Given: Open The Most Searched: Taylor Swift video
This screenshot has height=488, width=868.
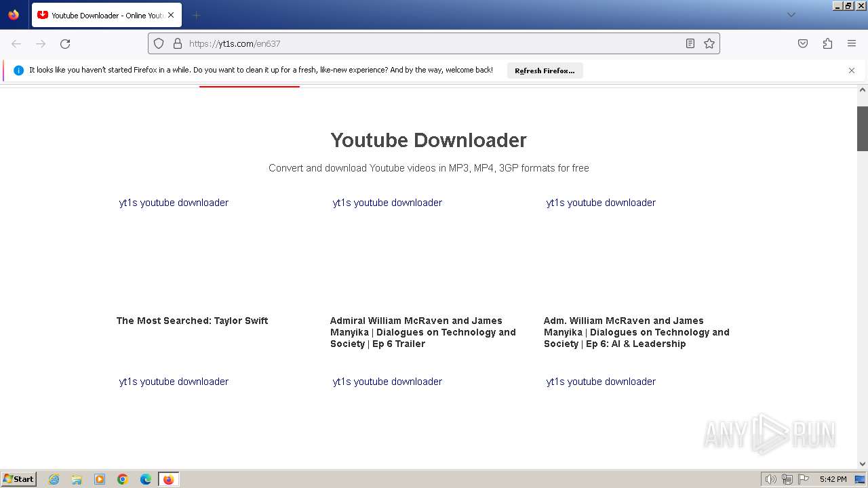Looking at the screenshot, I should click(x=192, y=321).
